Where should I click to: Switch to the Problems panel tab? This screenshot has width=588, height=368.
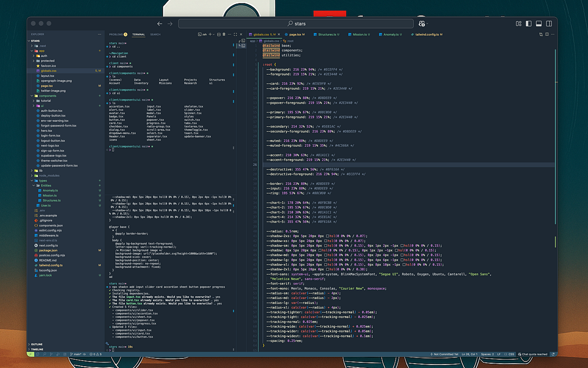(116, 35)
